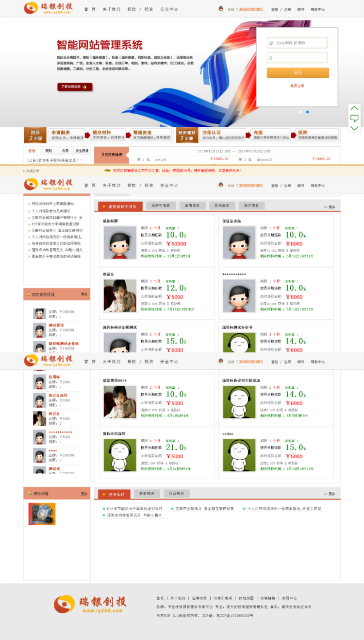Click the speech bubble feedback icon

coord(355,118)
